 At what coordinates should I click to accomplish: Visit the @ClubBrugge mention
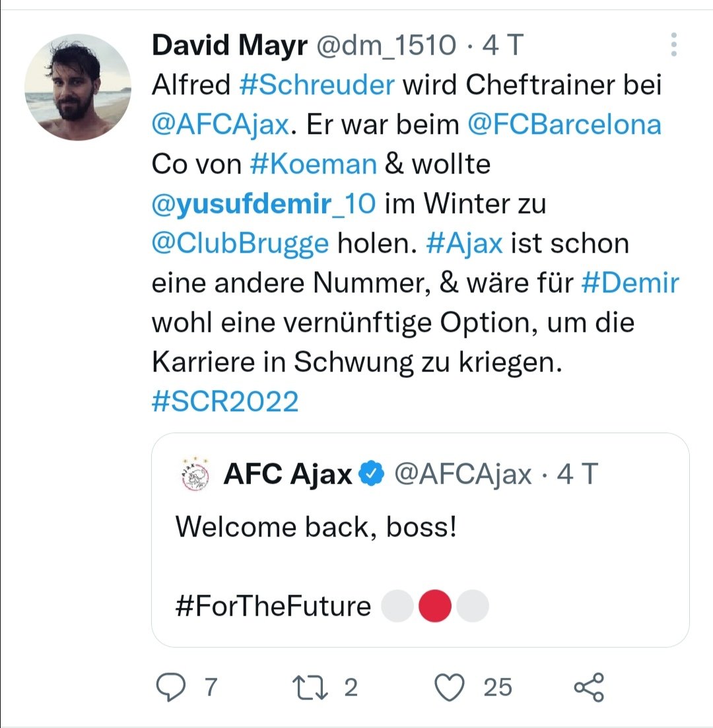pyautogui.click(x=240, y=244)
